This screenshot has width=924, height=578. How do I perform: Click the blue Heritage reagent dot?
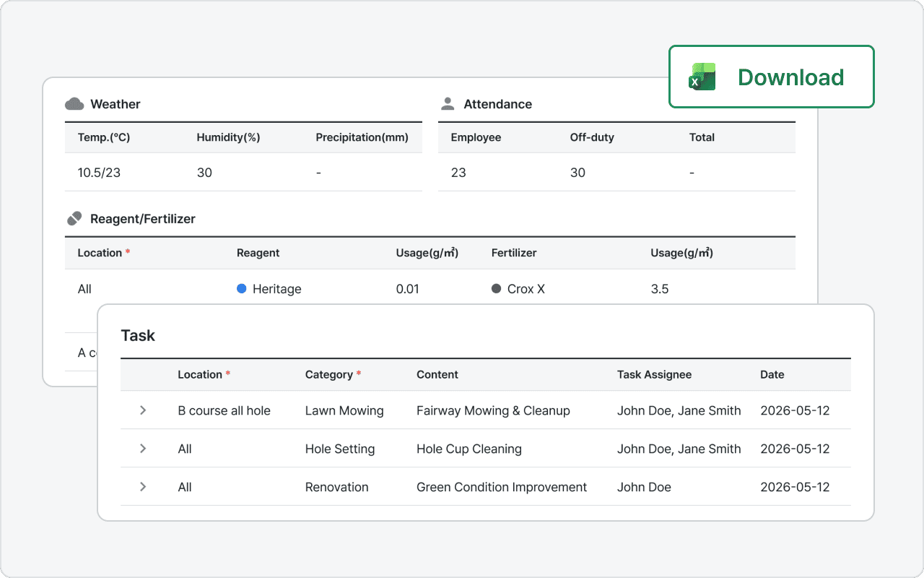242,289
